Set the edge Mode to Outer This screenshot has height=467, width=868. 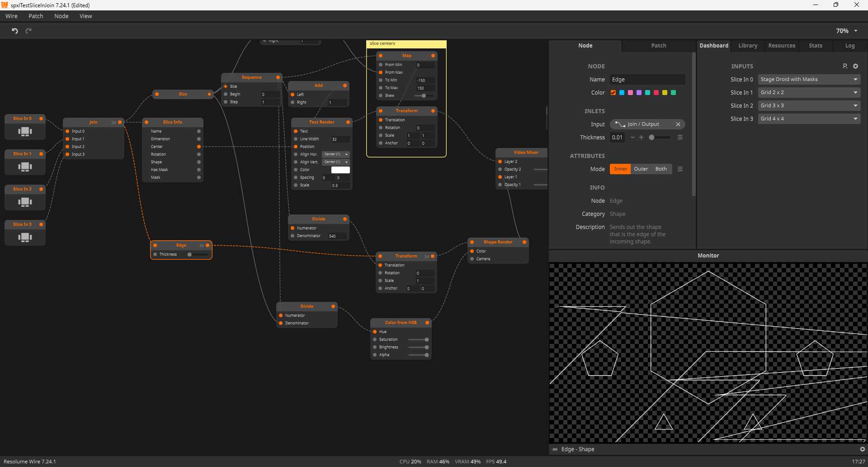pyautogui.click(x=641, y=169)
